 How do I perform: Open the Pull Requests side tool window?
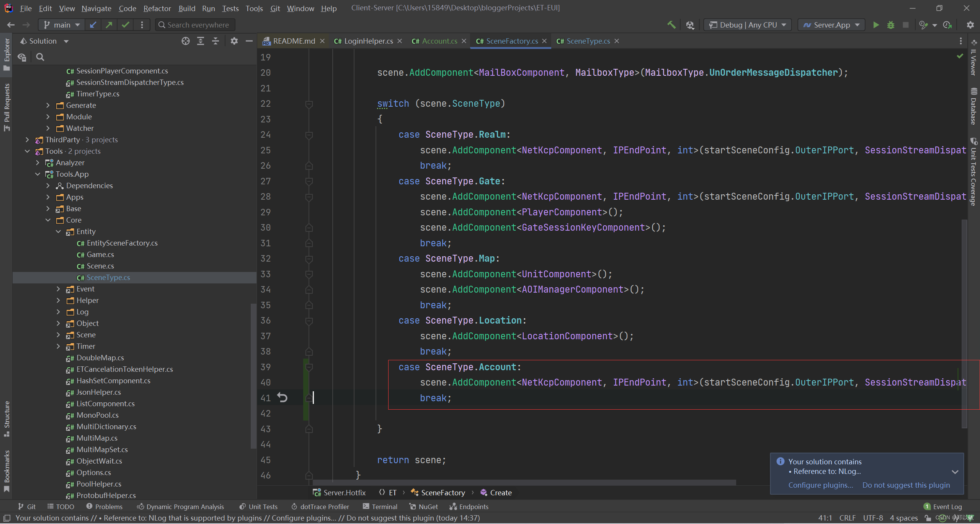(x=7, y=107)
